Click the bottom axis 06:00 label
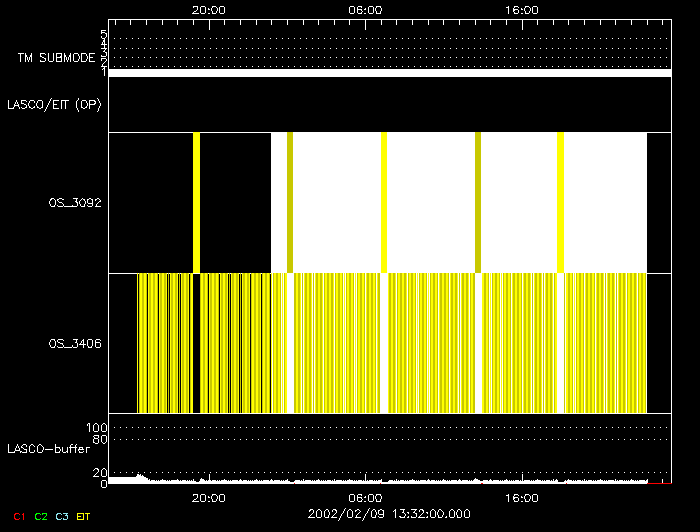The width and height of the screenshot is (700, 532). [365, 498]
